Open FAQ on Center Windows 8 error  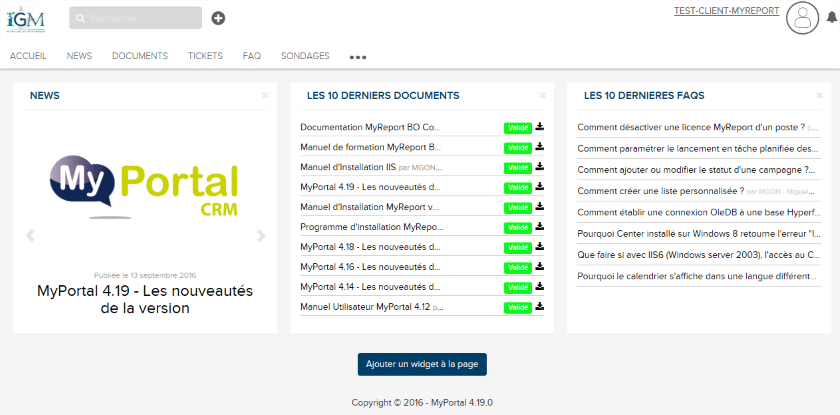tap(699, 233)
